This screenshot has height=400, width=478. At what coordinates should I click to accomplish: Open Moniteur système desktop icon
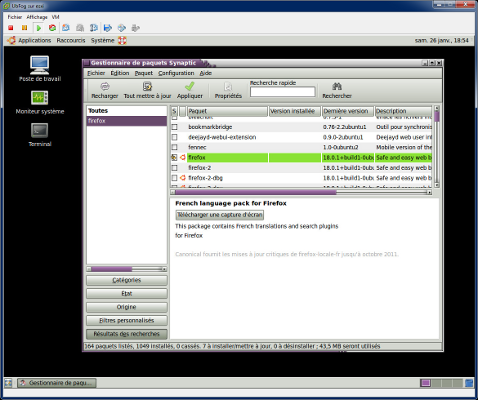pos(40,103)
